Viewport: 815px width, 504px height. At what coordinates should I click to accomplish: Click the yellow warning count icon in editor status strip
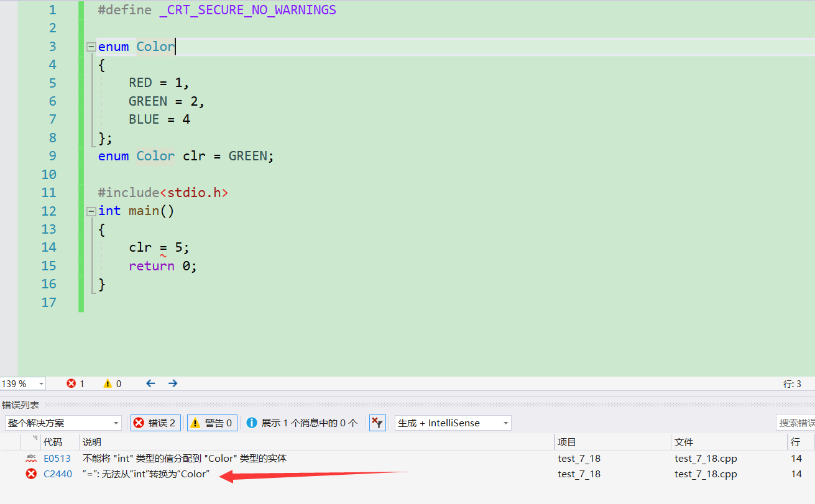point(108,383)
